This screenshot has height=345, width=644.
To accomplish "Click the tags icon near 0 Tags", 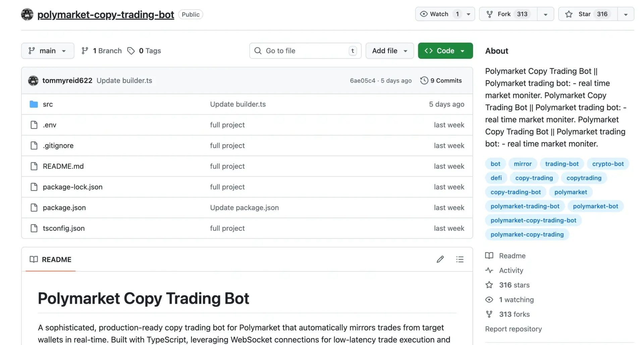I will click(x=131, y=51).
